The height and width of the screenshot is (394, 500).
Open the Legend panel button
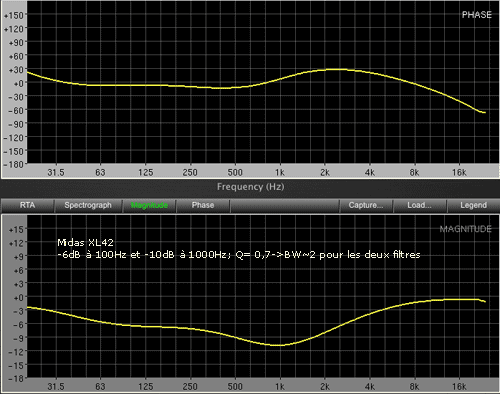point(473,205)
